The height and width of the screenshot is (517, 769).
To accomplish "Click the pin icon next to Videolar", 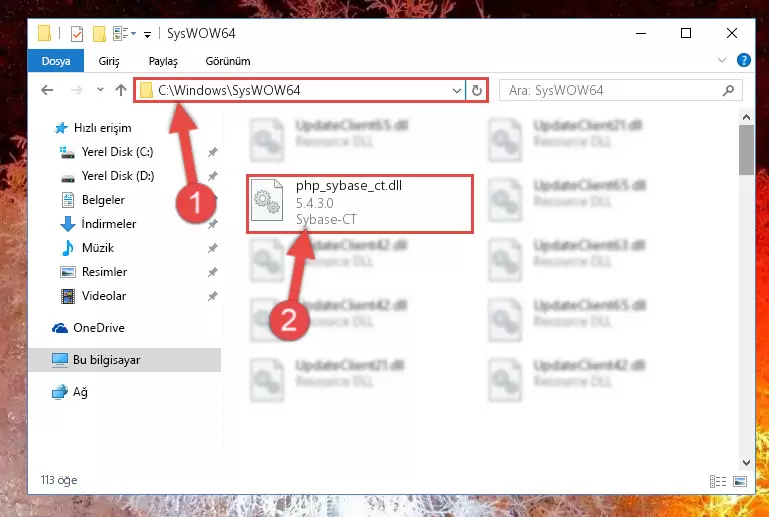I will pos(212,296).
